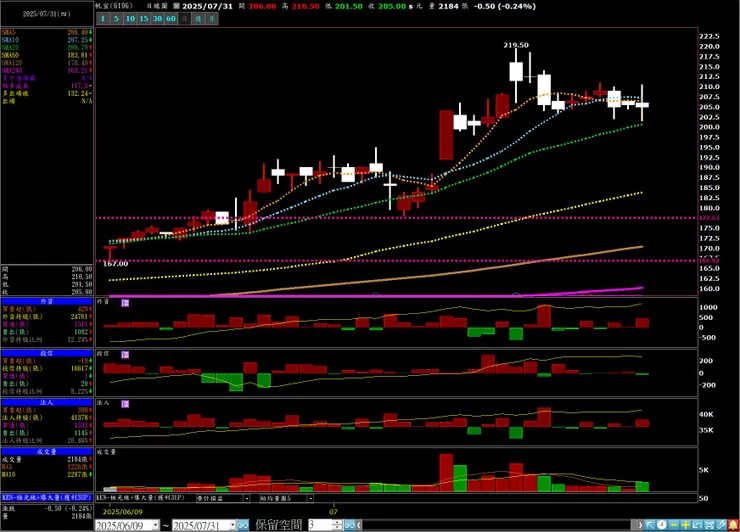Click the SMA60 indicator label
This screenshot has height=532, width=740.
(x=10, y=55)
